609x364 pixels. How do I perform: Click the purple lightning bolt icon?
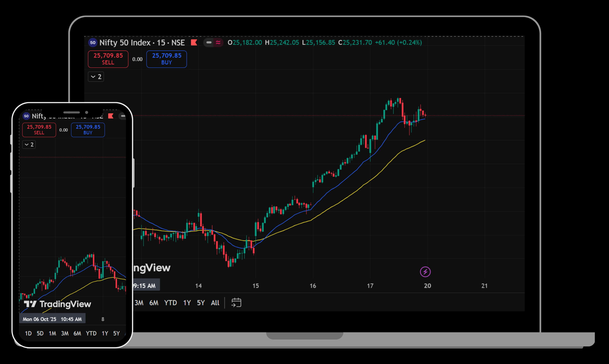(x=425, y=272)
